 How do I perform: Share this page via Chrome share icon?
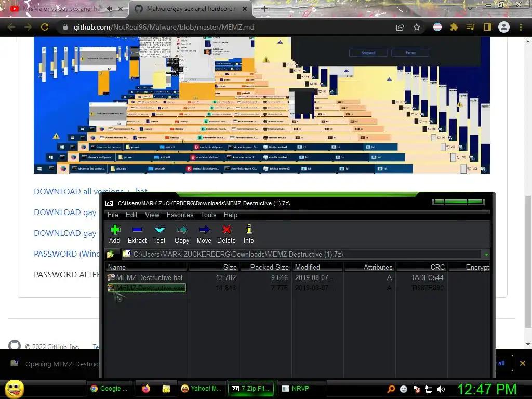[400, 28]
